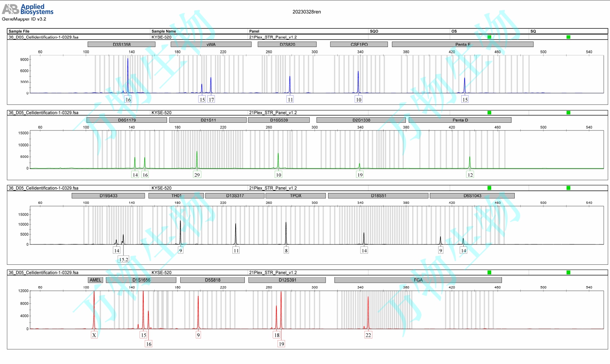610x364 pixels.
Task: Click the X allele label under AMEL
Action: (x=94, y=335)
